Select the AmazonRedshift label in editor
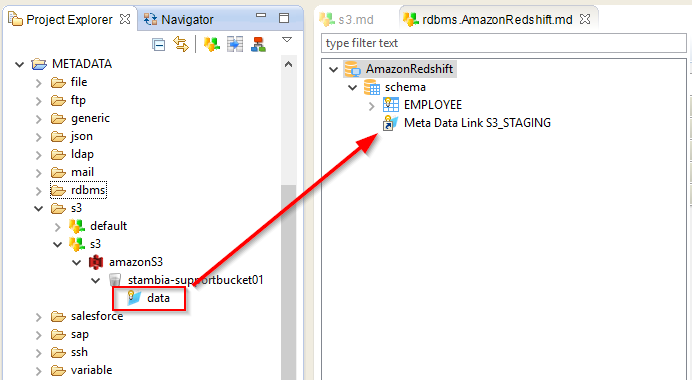The width and height of the screenshot is (692, 380). [409, 69]
